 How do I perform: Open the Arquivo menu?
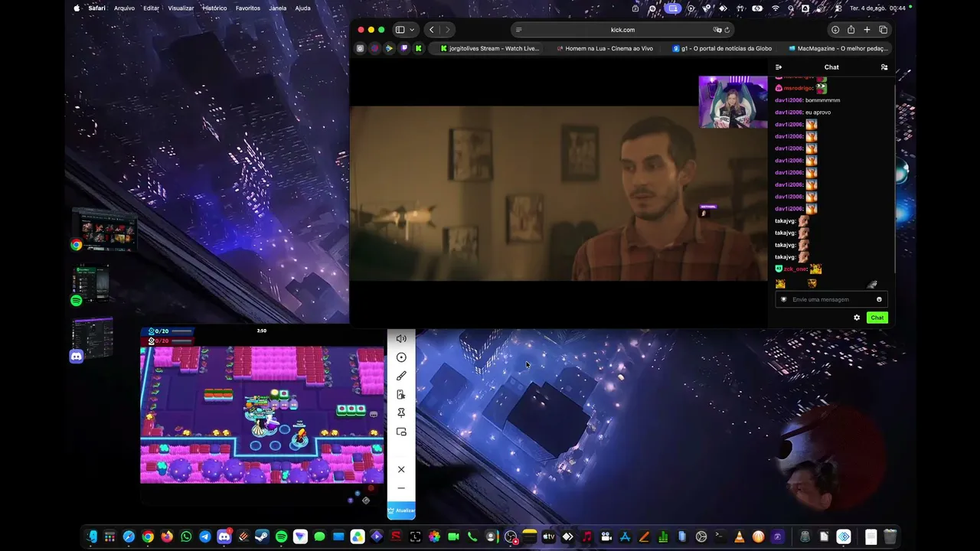(x=124, y=8)
